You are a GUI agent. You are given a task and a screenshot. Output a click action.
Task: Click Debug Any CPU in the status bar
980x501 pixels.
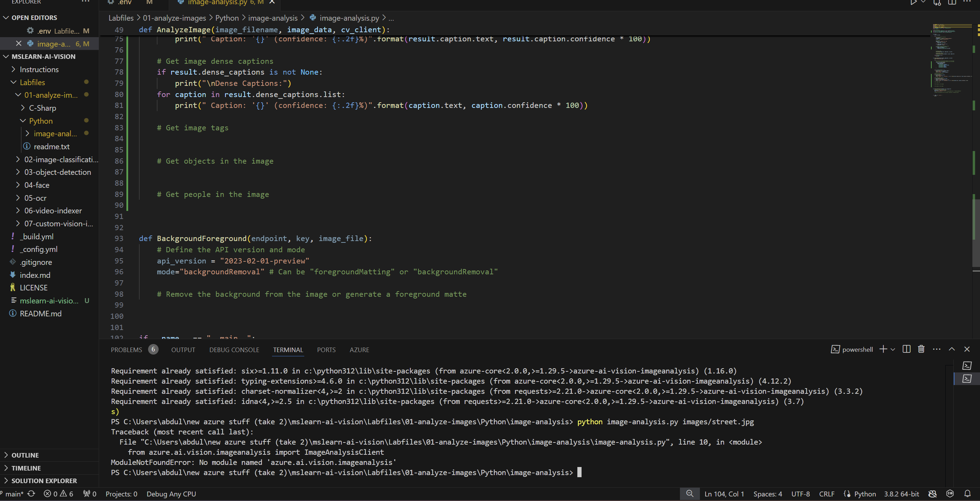[x=171, y=494]
